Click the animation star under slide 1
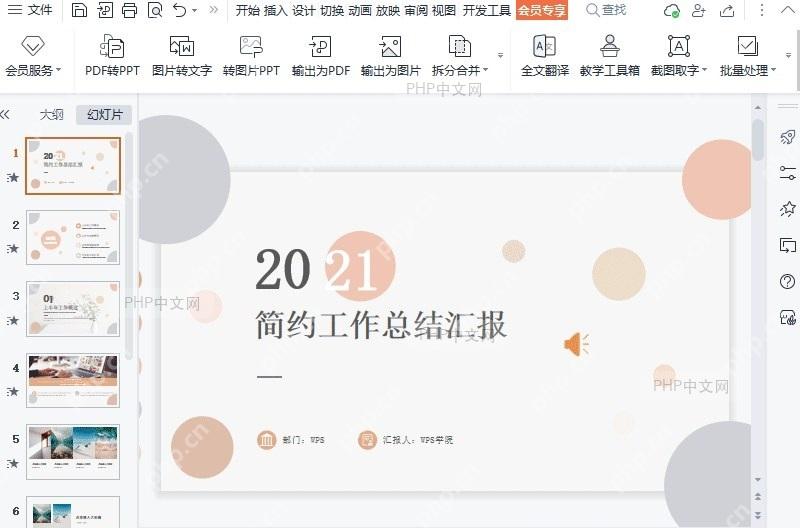Viewport: 800px width, 528px height. click(x=13, y=178)
